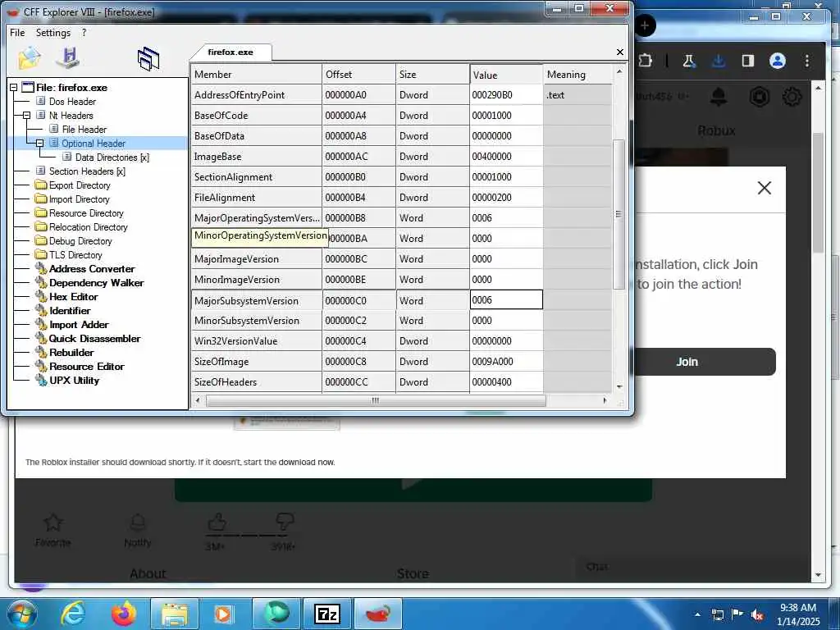Open browser profile avatar
The width and height of the screenshot is (840, 630).
[x=778, y=61]
